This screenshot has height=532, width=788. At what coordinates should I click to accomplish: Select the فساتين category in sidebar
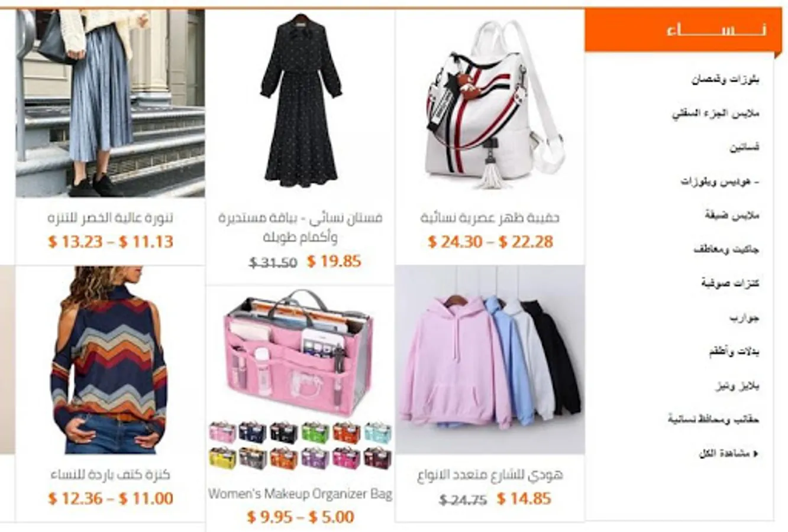tap(744, 147)
